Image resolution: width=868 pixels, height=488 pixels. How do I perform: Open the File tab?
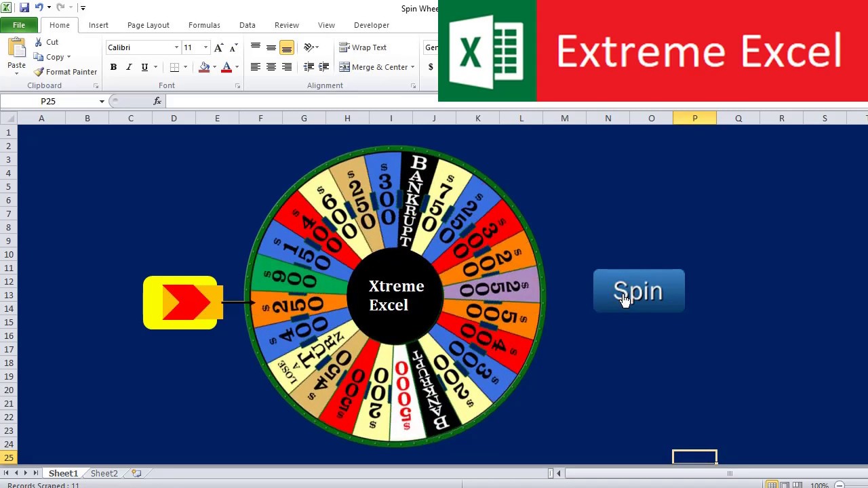(x=19, y=25)
